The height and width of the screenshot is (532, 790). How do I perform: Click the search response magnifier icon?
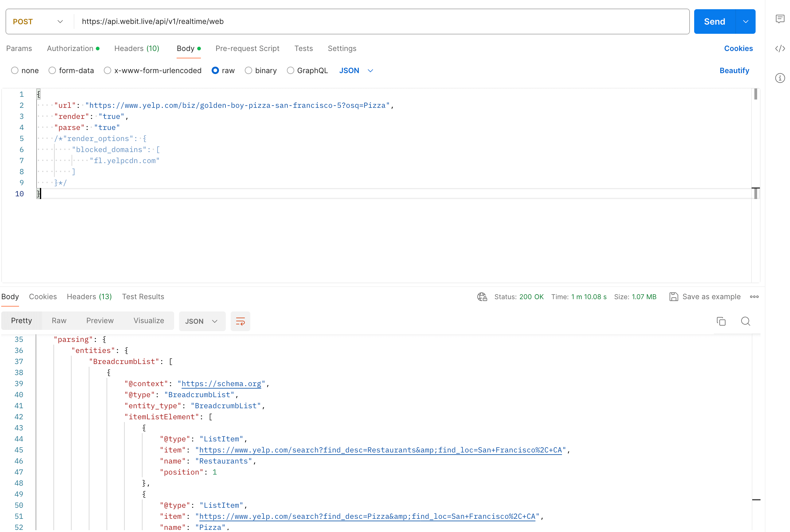pos(745,321)
